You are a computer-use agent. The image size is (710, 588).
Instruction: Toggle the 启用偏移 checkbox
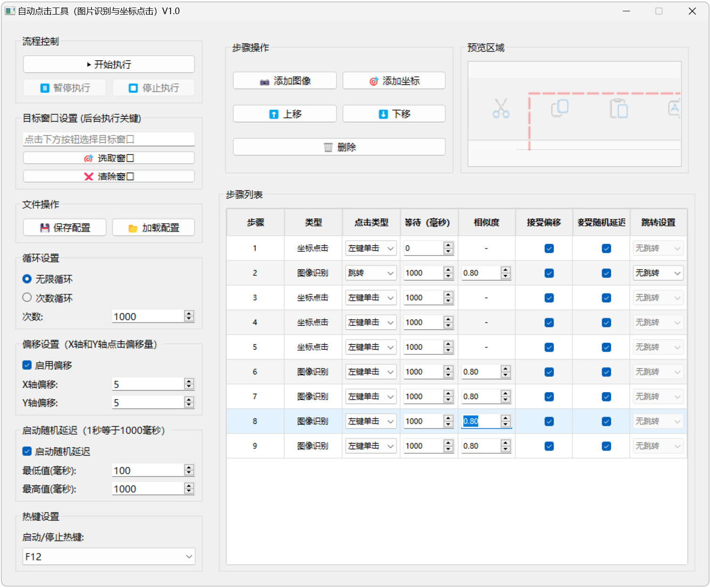coord(27,365)
